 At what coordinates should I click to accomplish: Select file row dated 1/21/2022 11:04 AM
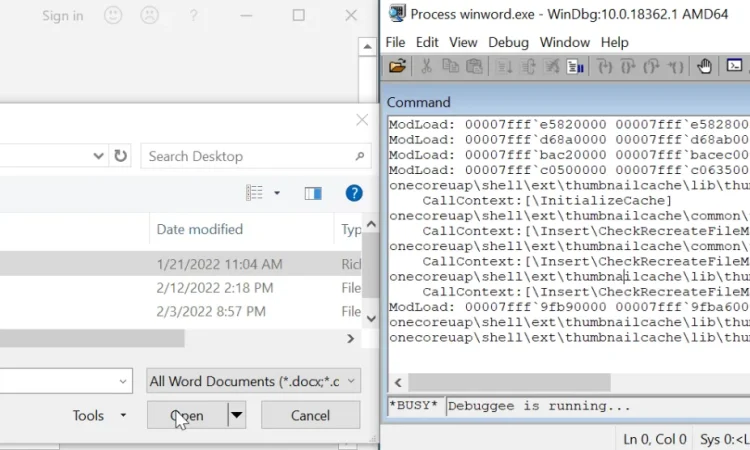(x=182, y=263)
